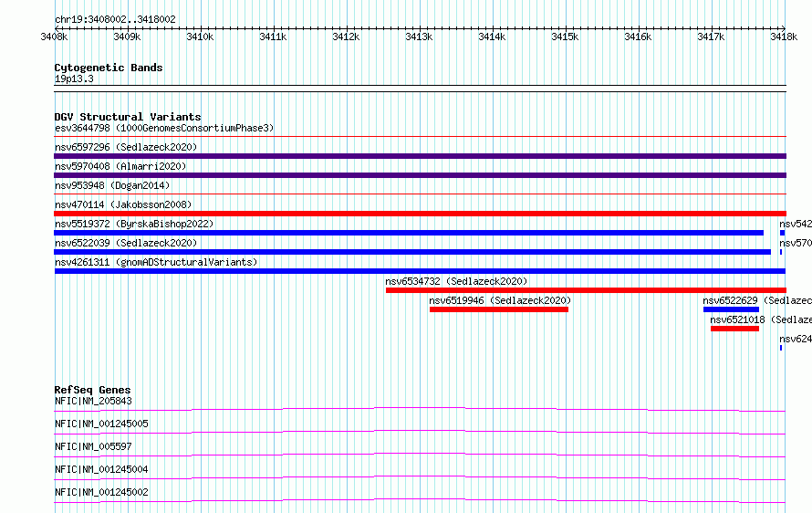Click thin red line under esv3644798
Viewport: 812px width, 513px height.
(420, 137)
